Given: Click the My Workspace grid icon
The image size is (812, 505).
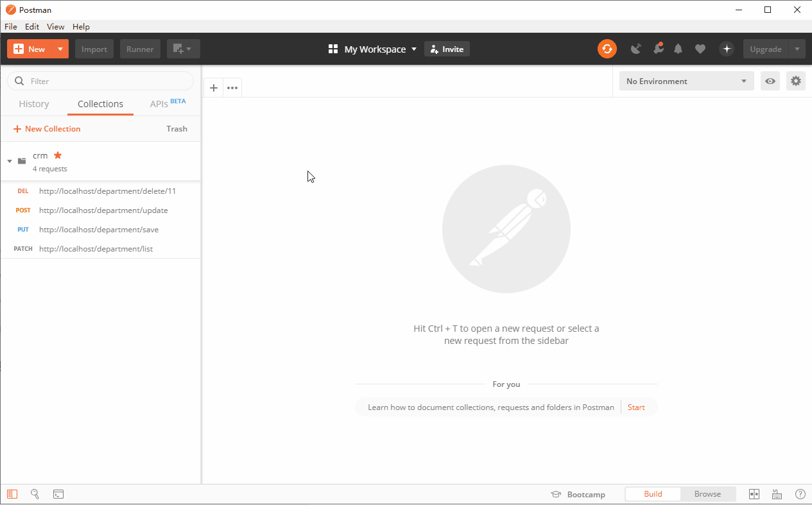Looking at the screenshot, I should pyautogui.click(x=333, y=49).
